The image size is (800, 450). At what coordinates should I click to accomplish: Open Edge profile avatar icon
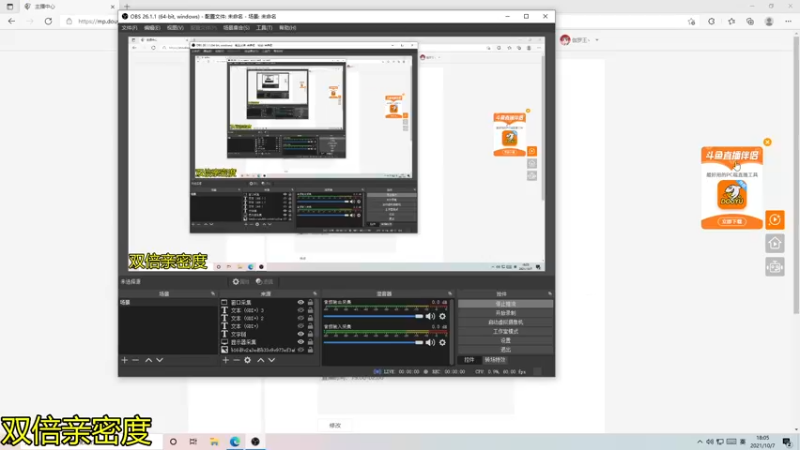tap(769, 21)
